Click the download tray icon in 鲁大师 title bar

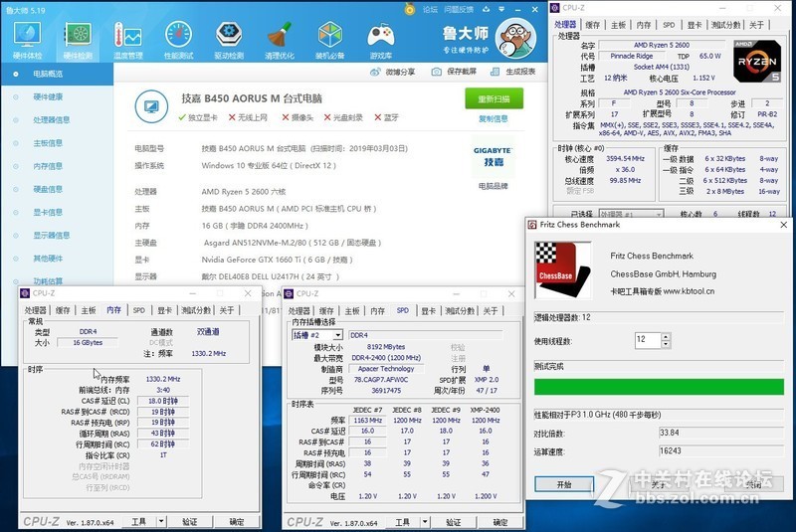[487, 9]
